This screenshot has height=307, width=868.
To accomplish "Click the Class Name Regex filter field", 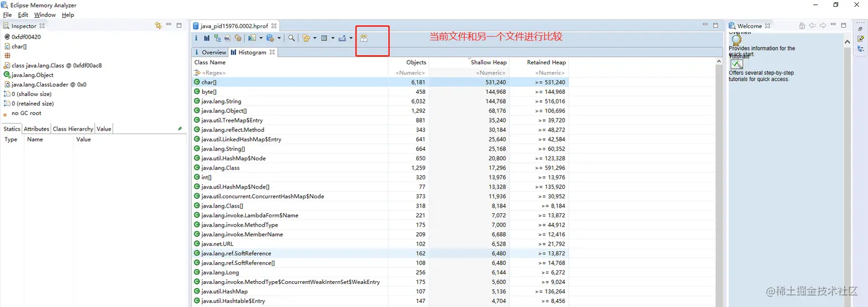I will [290, 73].
